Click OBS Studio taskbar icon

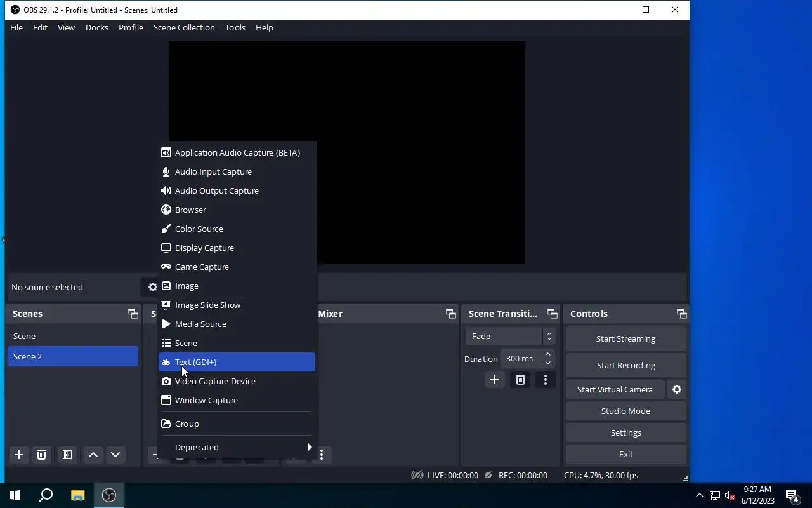[x=109, y=495]
